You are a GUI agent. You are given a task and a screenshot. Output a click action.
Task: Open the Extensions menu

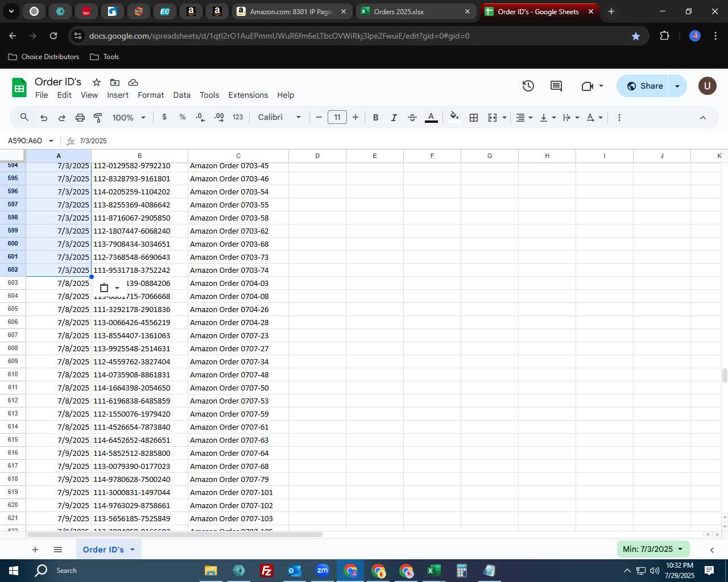pos(248,95)
